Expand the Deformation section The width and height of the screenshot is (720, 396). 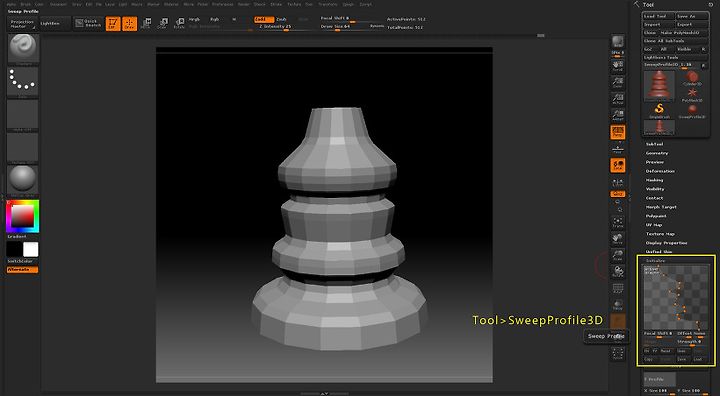(x=660, y=171)
